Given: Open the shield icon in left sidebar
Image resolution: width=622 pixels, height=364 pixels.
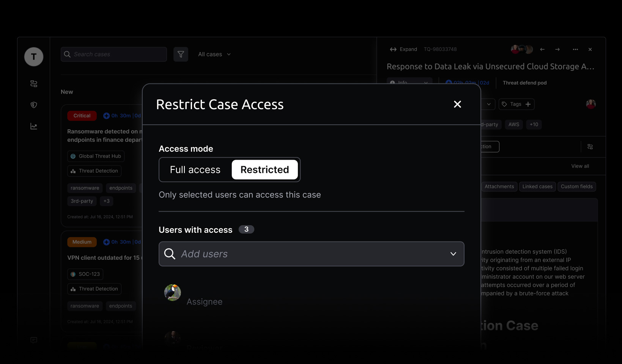Looking at the screenshot, I should pyautogui.click(x=34, y=105).
